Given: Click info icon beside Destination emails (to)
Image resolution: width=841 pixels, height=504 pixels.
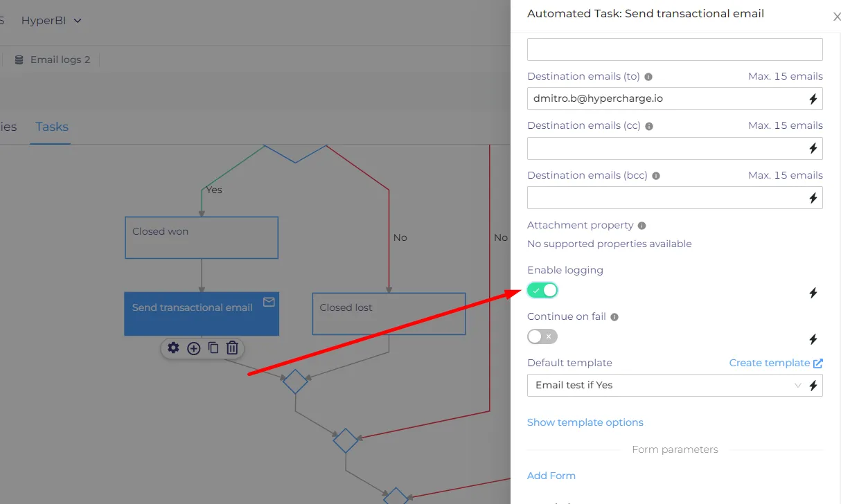Looking at the screenshot, I should tap(648, 77).
